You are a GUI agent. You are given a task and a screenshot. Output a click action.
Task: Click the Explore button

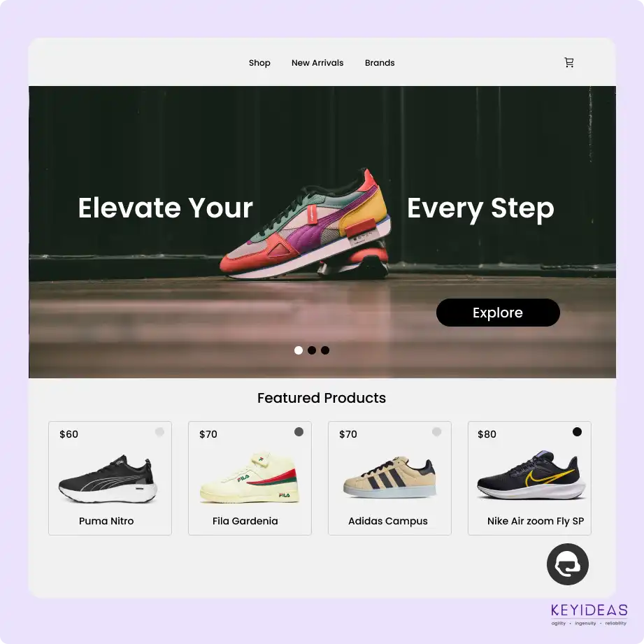[x=498, y=313]
